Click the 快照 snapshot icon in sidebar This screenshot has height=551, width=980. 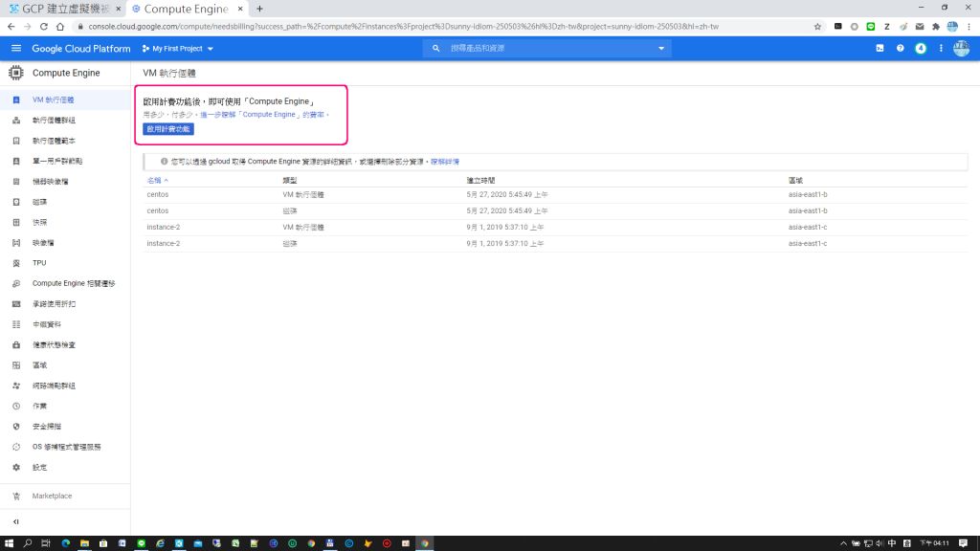[x=16, y=222]
